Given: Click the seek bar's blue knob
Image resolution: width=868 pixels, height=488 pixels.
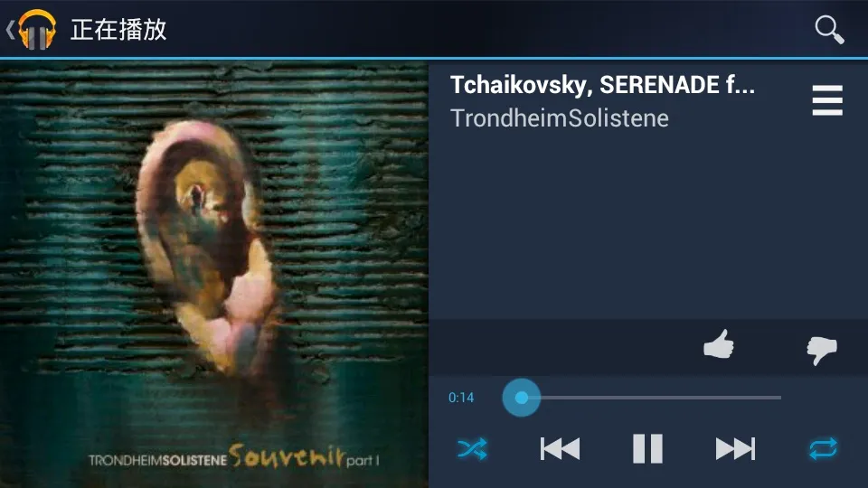Looking at the screenshot, I should [x=522, y=398].
